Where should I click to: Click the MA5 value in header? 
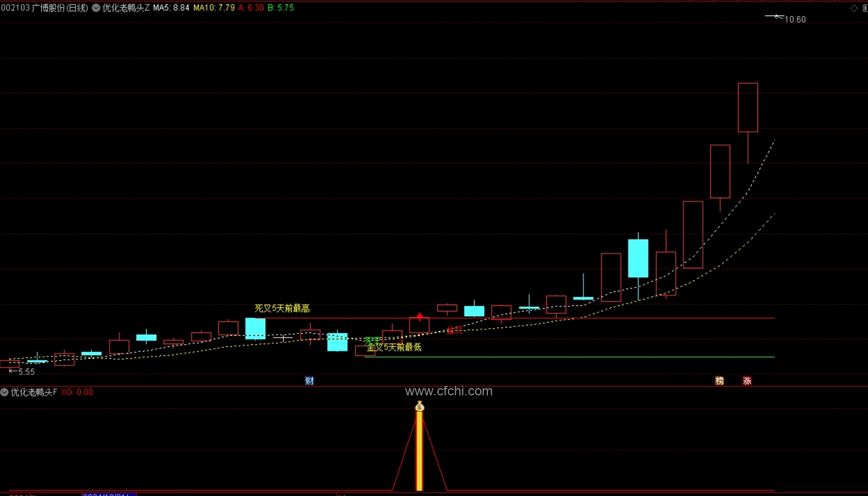pos(171,8)
